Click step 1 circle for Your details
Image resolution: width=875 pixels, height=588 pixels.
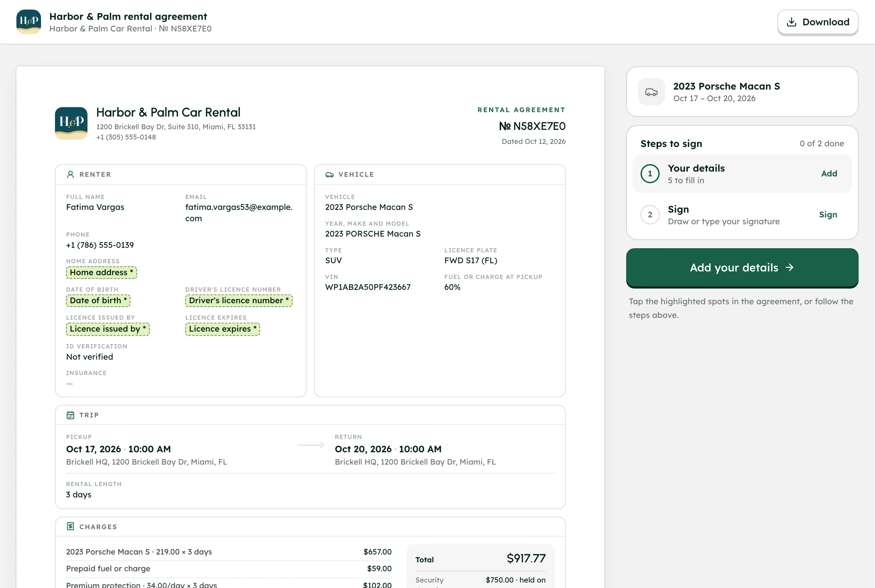[650, 174]
